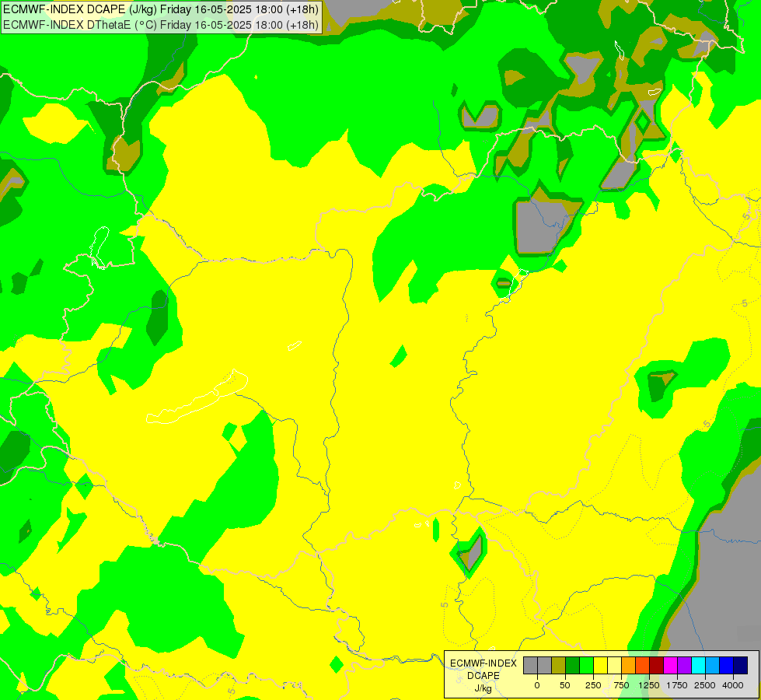Click the magenta legend swatch
The height and width of the screenshot is (700, 761).
point(671,666)
